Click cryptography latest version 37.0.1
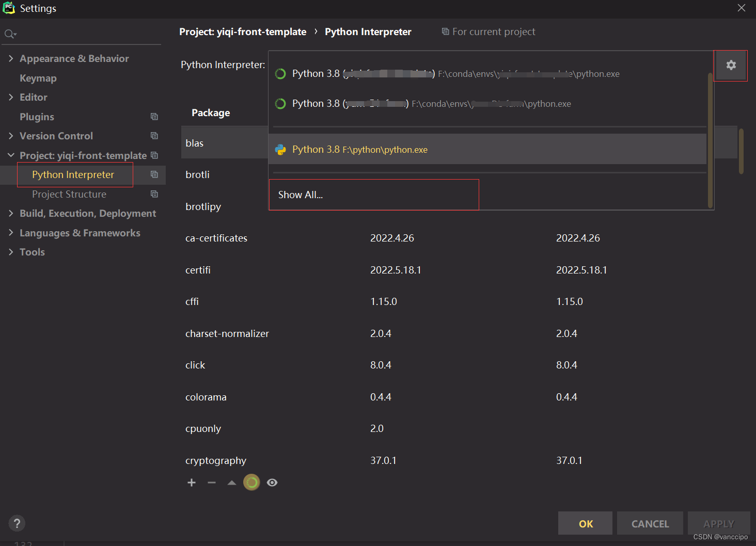The image size is (756, 546). click(569, 460)
